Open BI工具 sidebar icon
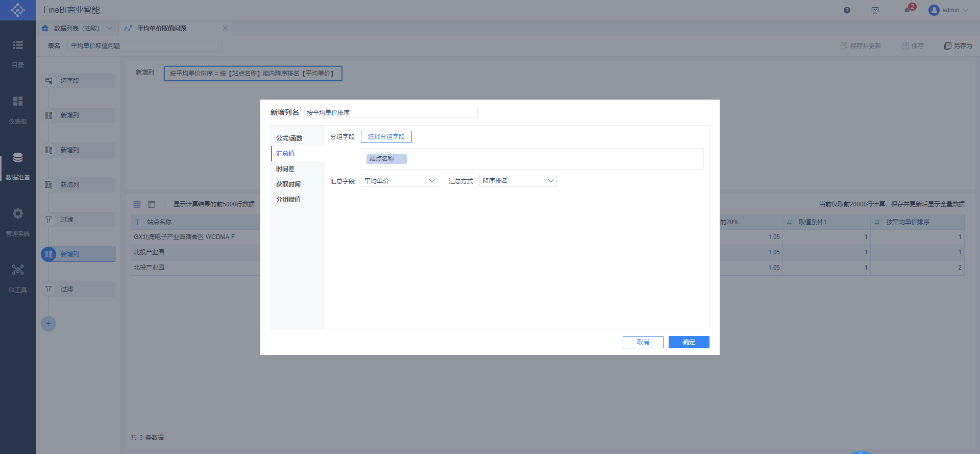Image resolution: width=980 pixels, height=454 pixels. pos(18,270)
